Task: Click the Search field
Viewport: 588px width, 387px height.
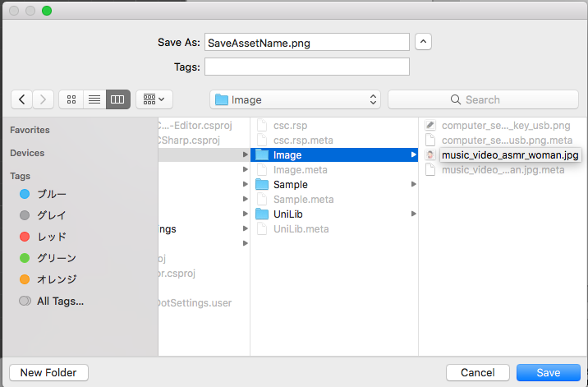Action: click(483, 99)
